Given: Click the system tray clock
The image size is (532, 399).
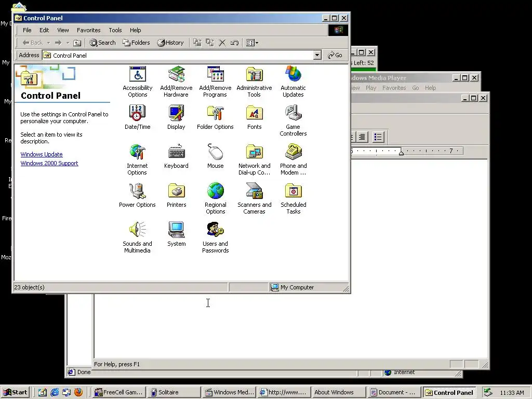Looking at the screenshot, I should tap(512, 393).
